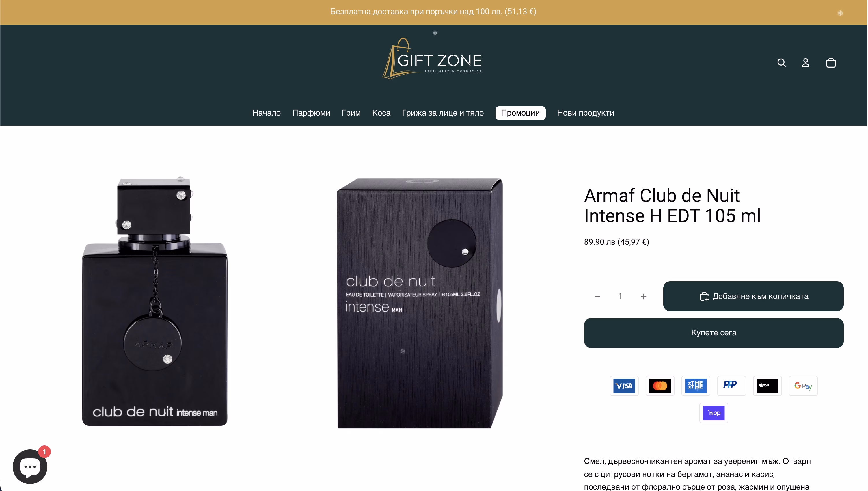Open the perfume bottle product image
This screenshot has width=868, height=491.
(155, 301)
